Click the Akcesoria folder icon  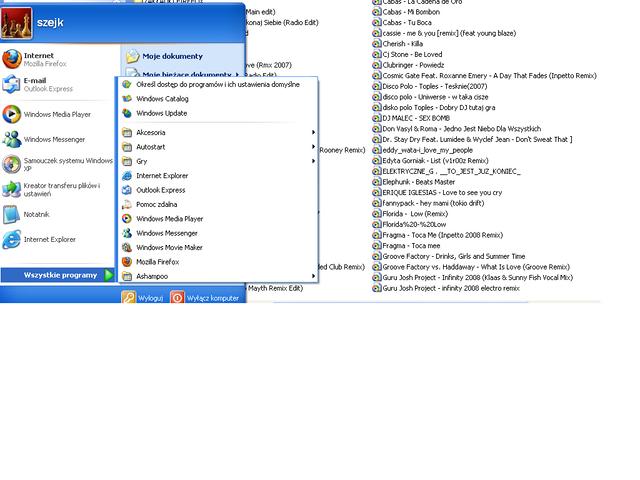coord(127,132)
